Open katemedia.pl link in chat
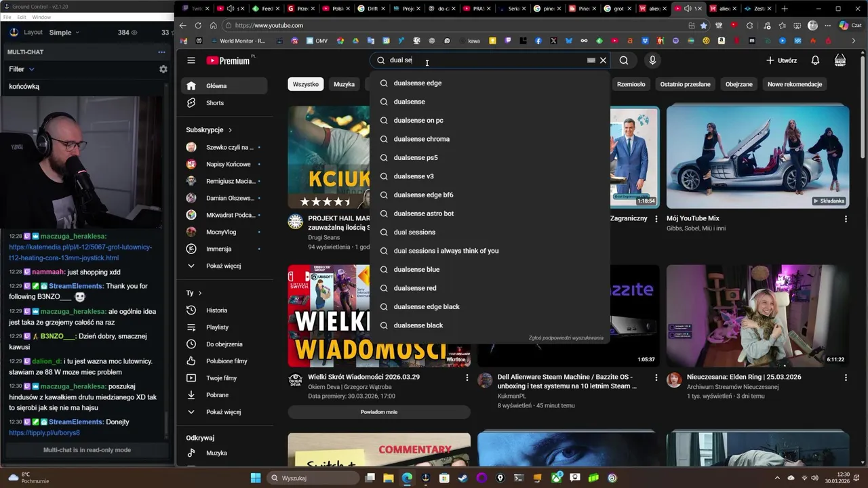Viewport: 868px width, 488px height. (x=81, y=252)
